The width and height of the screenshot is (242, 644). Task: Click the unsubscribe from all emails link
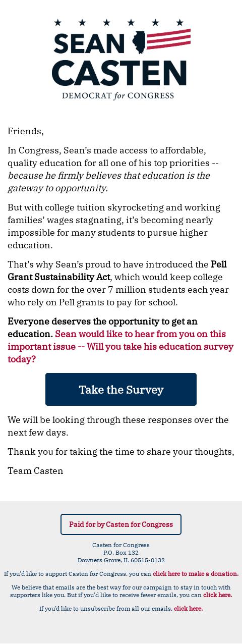[188, 608]
